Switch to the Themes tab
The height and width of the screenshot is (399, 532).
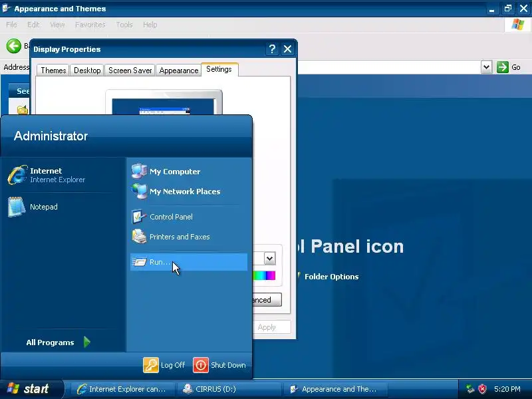53,70
